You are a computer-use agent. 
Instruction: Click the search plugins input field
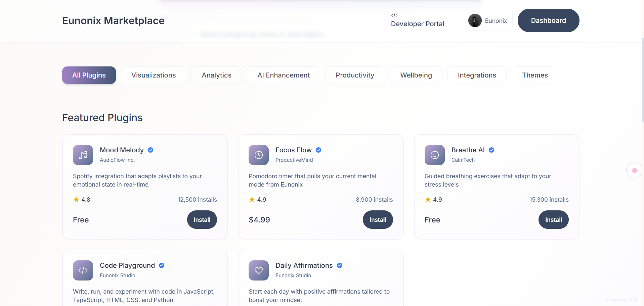(x=320, y=34)
